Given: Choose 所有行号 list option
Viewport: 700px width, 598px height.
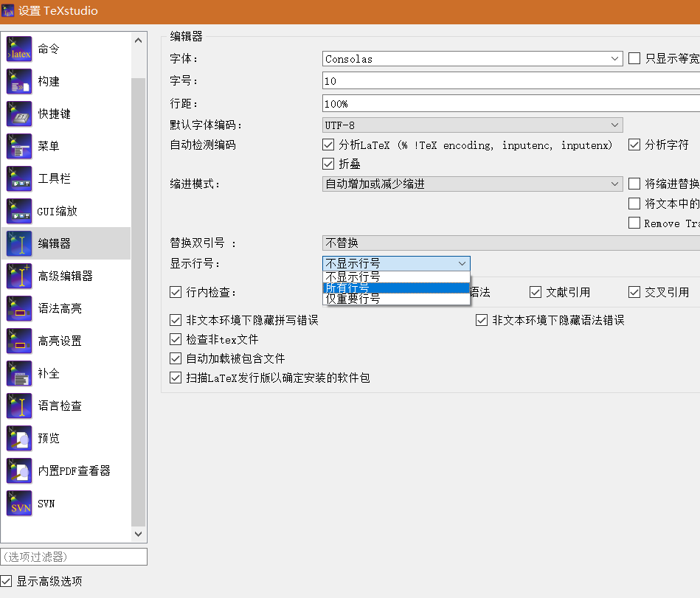Looking at the screenshot, I should click(x=396, y=288).
